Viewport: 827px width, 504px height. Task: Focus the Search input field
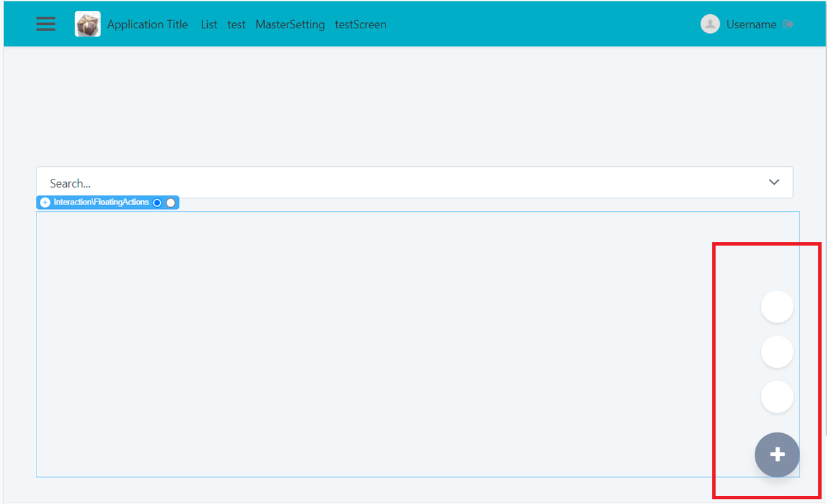pyautogui.click(x=415, y=183)
